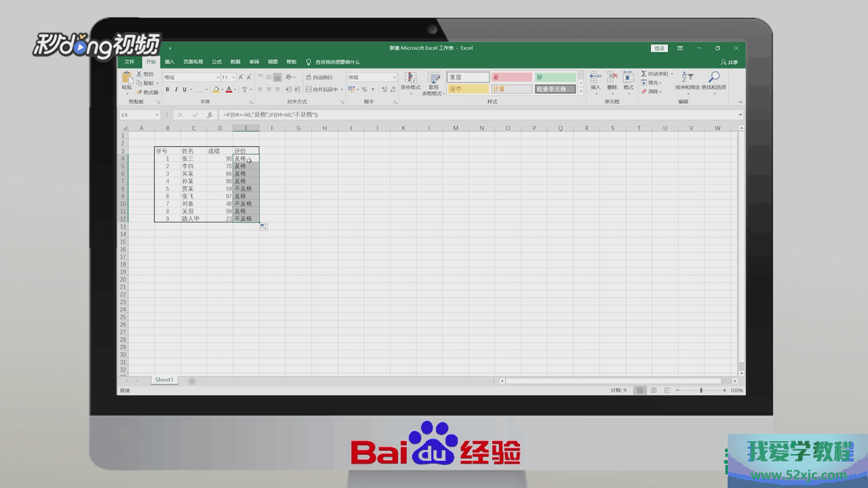Open the 文件 (File) menu
Viewport: 868px width, 488px height.
click(129, 62)
